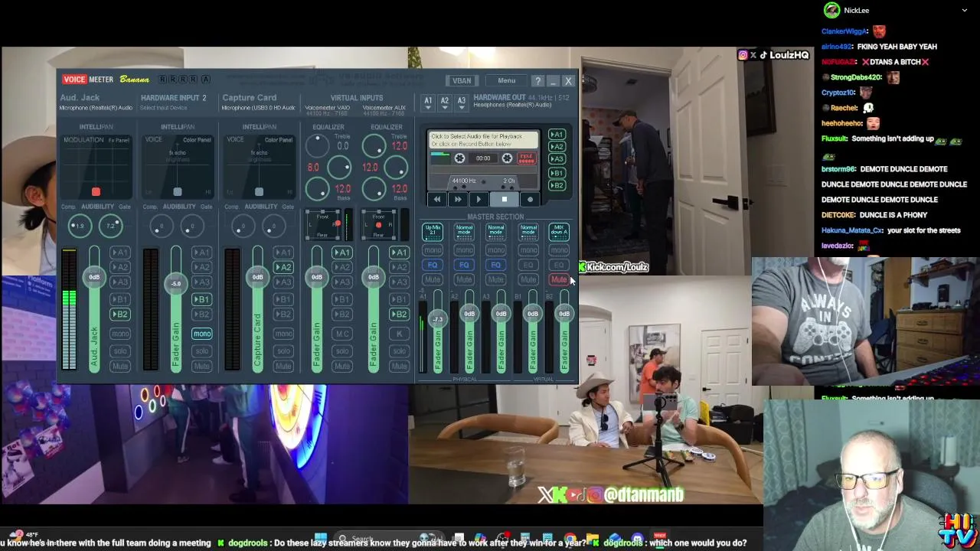Fast-forward the cassette recorder

(458, 200)
